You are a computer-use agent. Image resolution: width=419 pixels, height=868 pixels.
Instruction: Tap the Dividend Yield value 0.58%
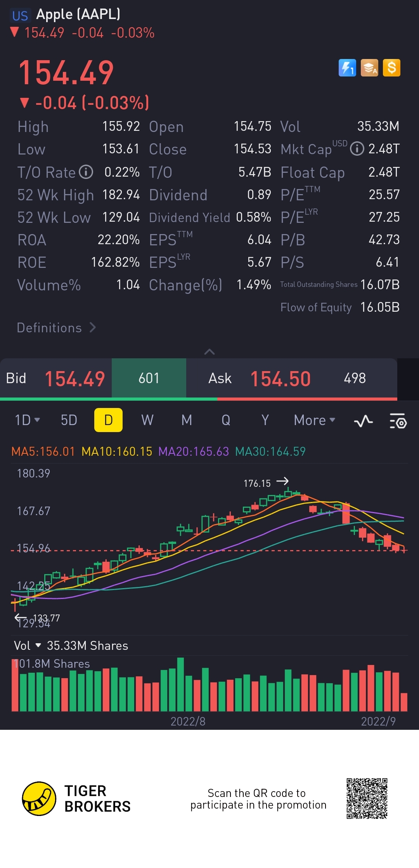click(x=254, y=217)
